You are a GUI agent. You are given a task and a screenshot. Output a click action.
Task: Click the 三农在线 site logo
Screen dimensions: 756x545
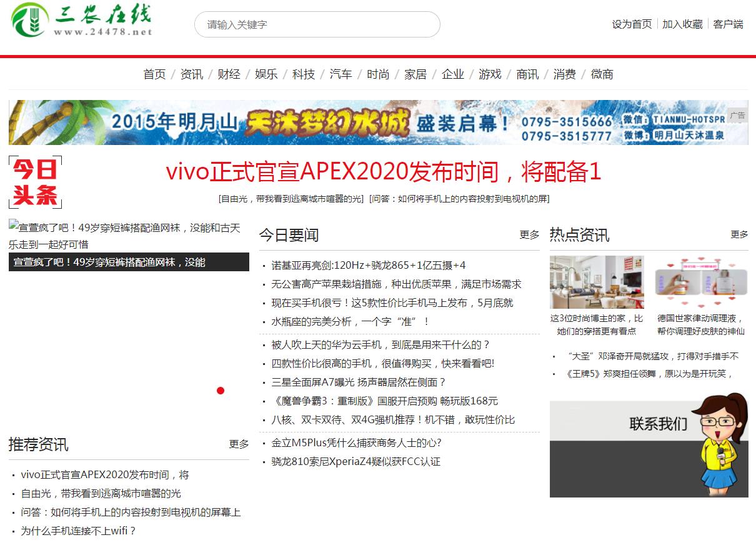click(82, 21)
